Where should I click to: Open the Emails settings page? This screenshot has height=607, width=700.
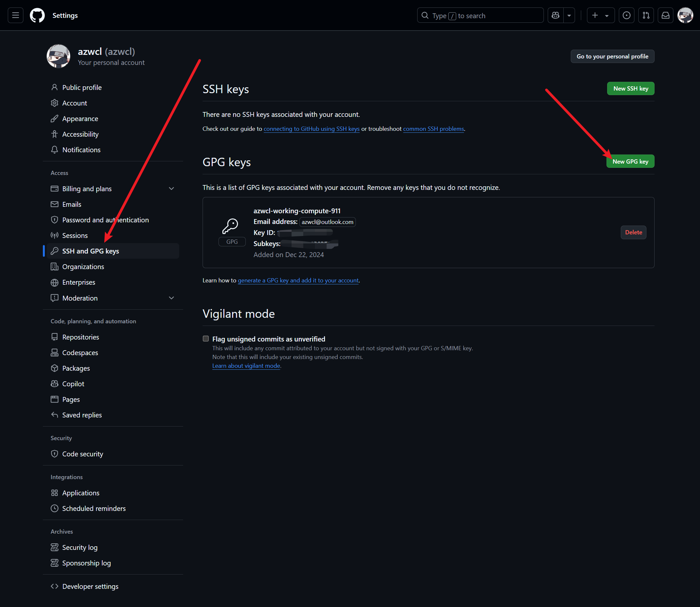pos(113,204)
